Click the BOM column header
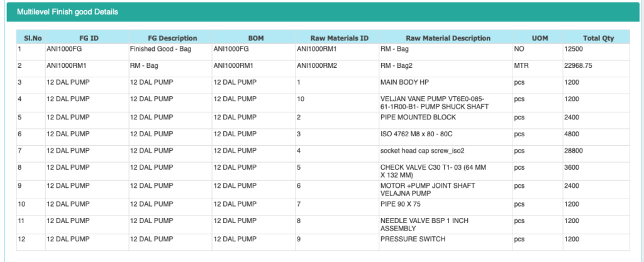Image resolution: width=644 pixels, height=262 pixels. pos(252,38)
